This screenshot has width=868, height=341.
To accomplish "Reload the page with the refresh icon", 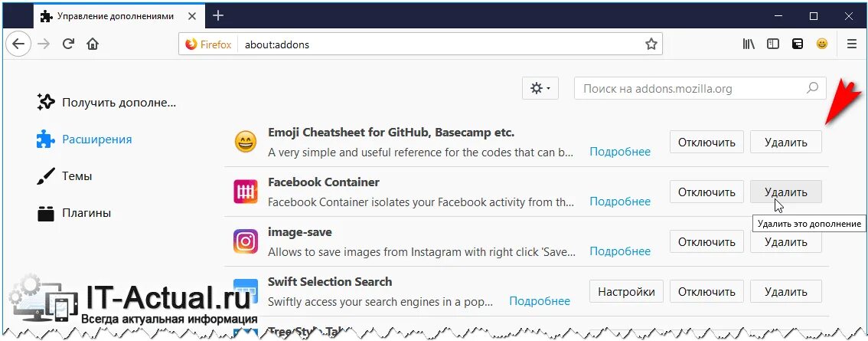I will pyautogui.click(x=68, y=44).
